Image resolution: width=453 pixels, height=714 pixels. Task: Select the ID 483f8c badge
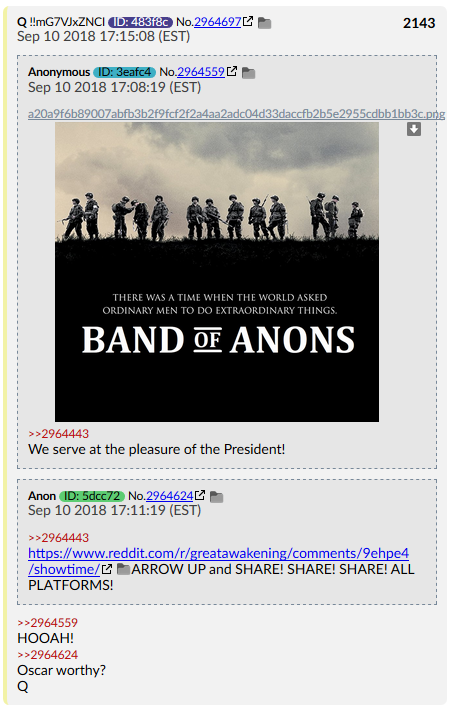pyautogui.click(x=140, y=21)
